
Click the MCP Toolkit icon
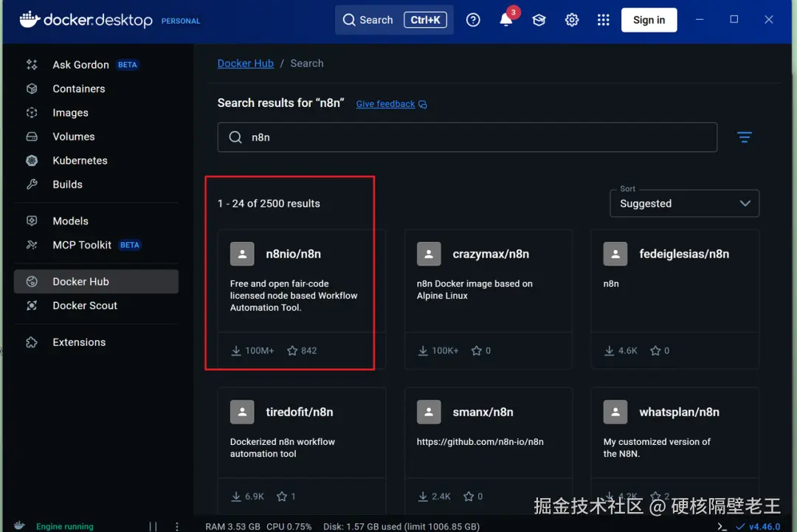tap(32, 245)
